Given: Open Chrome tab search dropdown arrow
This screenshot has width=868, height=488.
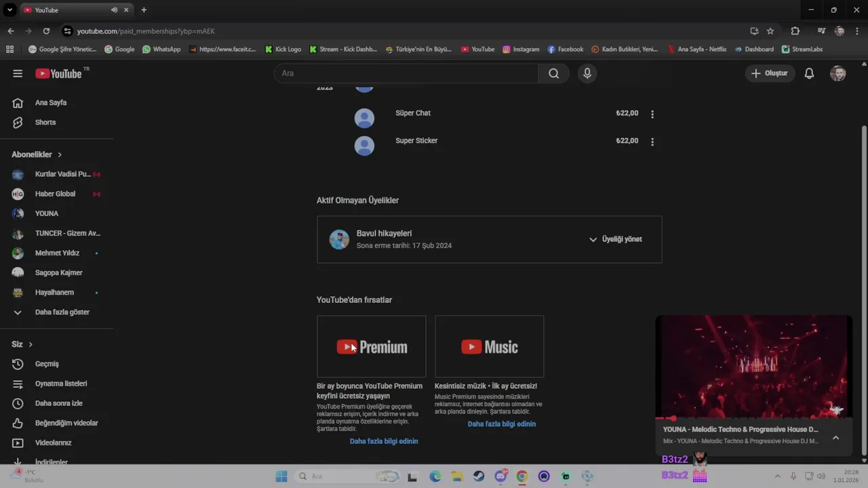Looking at the screenshot, I should pos(9,10).
